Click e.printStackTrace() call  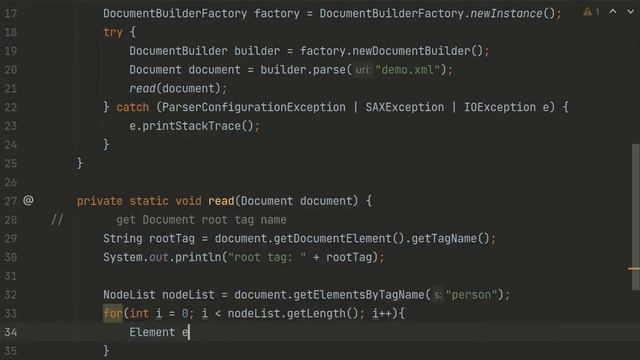coord(191,126)
